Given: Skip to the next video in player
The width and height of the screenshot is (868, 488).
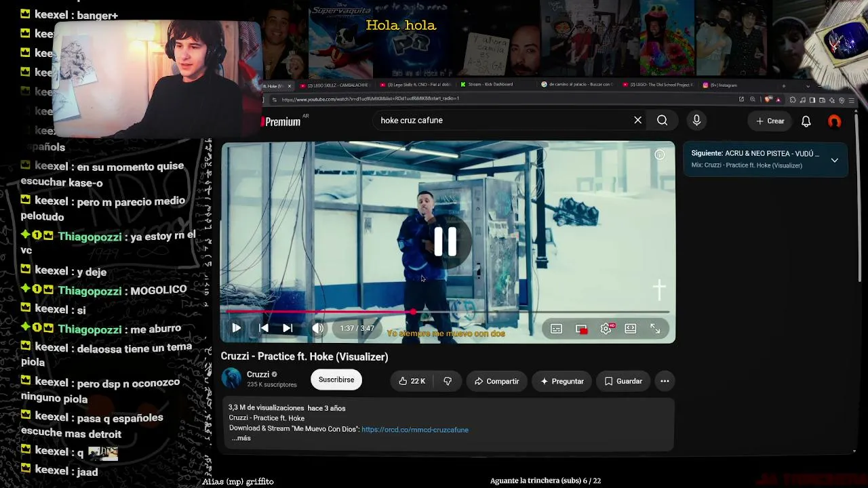Looking at the screenshot, I should [x=288, y=328].
